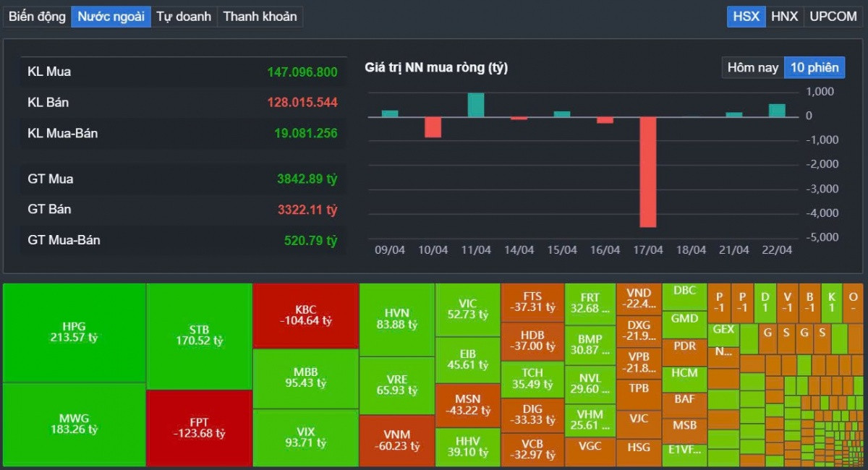
Task: Select the HSX exchange button
Action: pos(746,17)
